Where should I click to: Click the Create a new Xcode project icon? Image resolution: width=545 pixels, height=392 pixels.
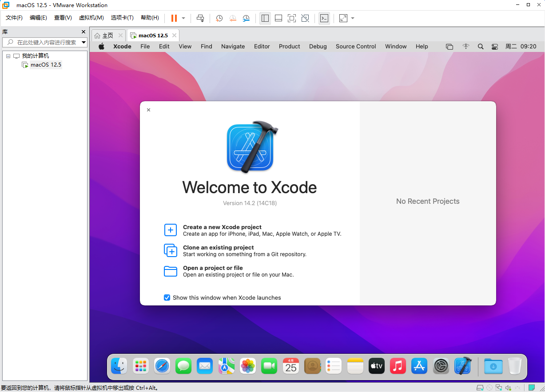pos(171,230)
